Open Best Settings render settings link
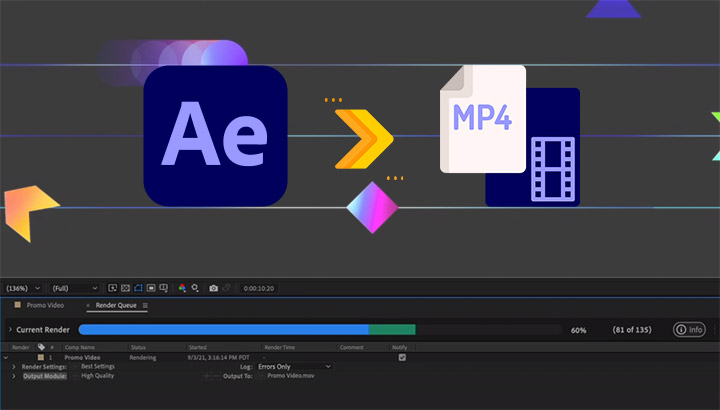 click(x=98, y=366)
